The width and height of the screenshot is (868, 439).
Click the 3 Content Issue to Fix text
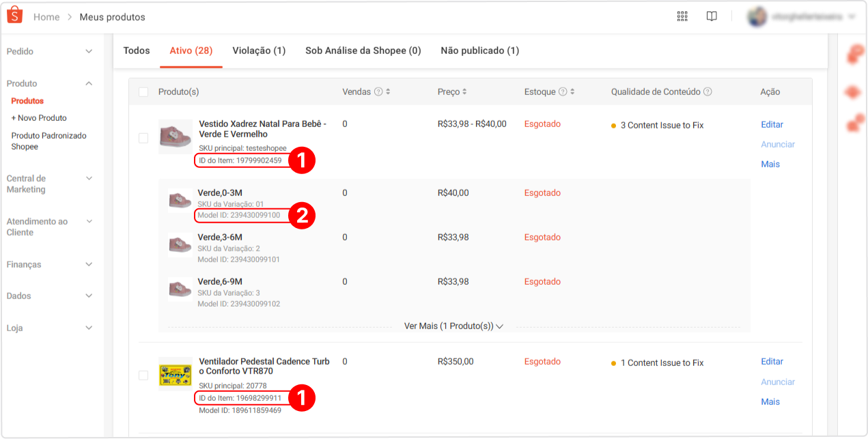click(662, 126)
